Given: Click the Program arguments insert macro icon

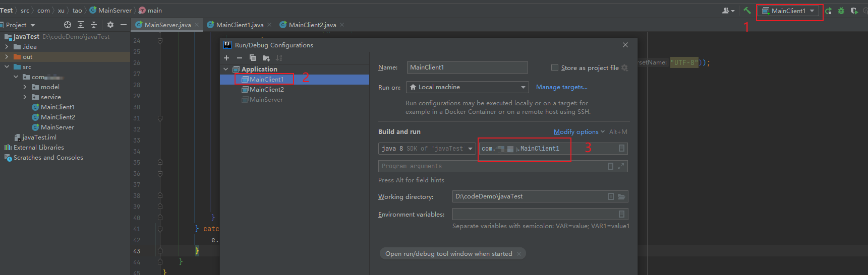Looking at the screenshot, I should [x=611, y=166].
